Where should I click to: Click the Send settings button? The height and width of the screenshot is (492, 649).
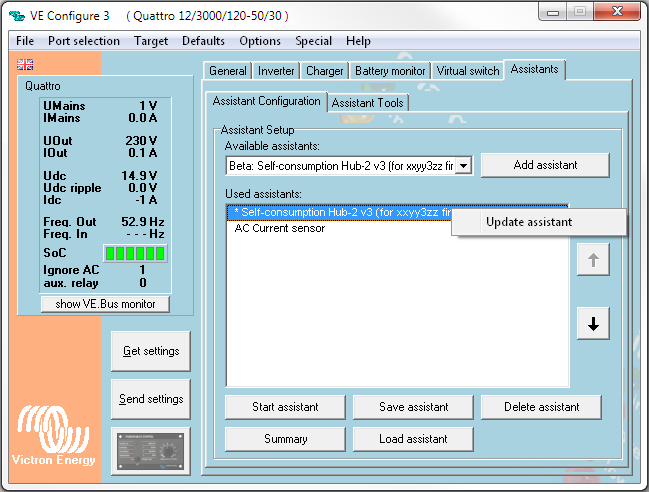(151, 399)
